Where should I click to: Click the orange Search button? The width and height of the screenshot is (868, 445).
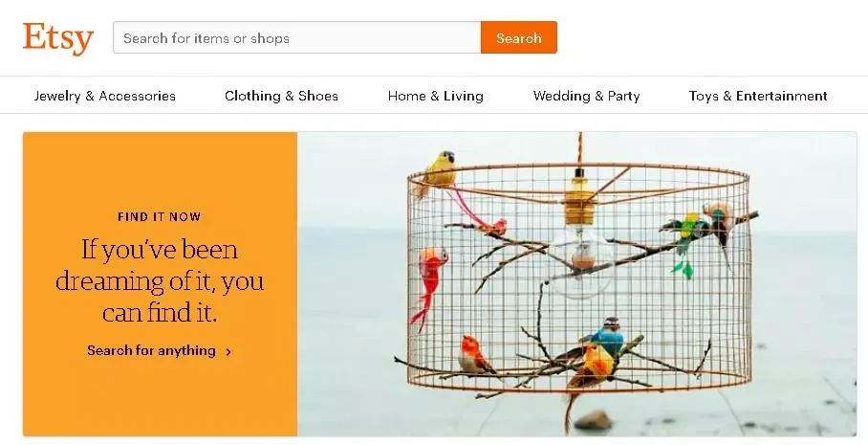coord(519,37)
